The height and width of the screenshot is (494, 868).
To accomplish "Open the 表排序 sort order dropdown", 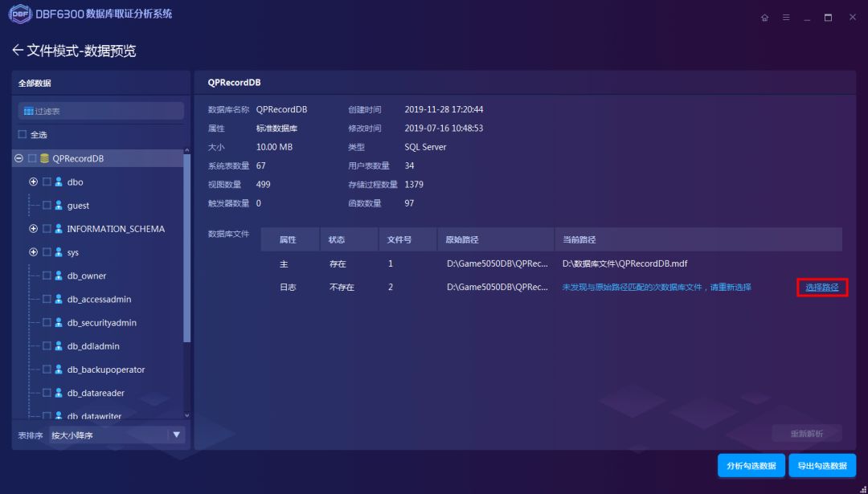I will coord(117,435).
